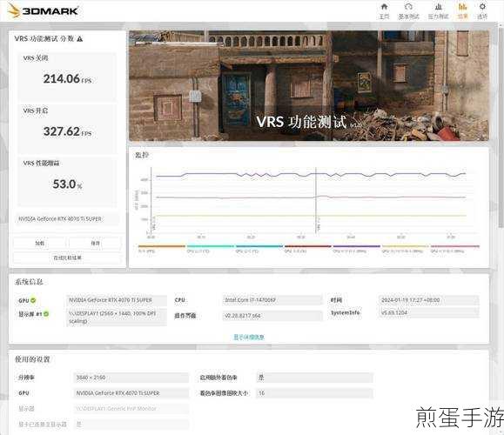Toggle the purple legend line

click(357, 246)
